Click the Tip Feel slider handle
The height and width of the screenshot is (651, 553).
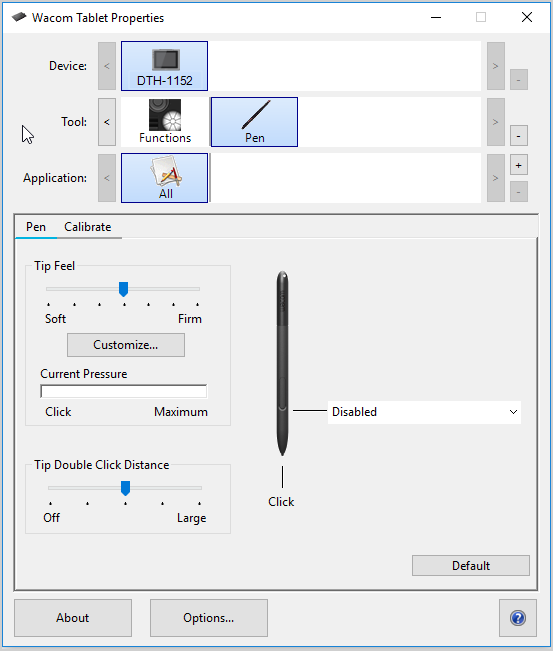[123, 289]
